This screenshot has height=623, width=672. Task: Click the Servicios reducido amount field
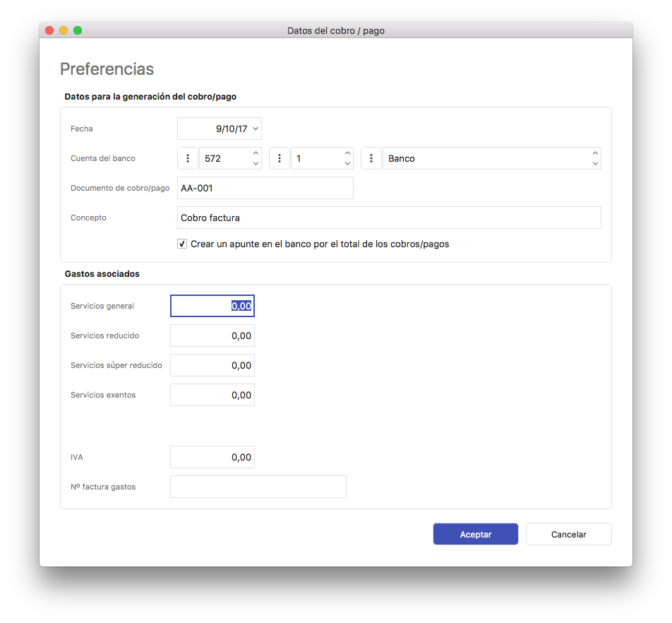(x=212, y=336)
